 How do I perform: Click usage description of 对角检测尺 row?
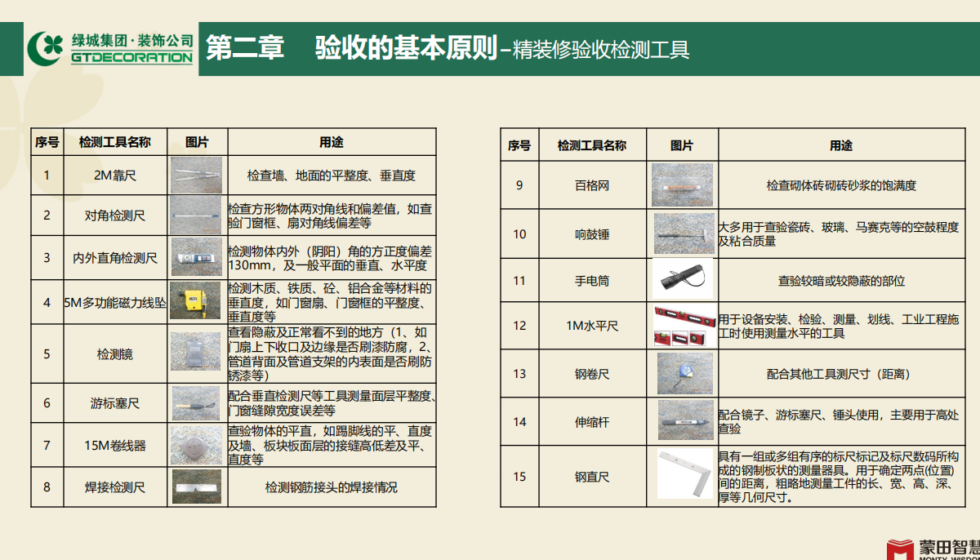pyautogui.click(x=331, y=216)
